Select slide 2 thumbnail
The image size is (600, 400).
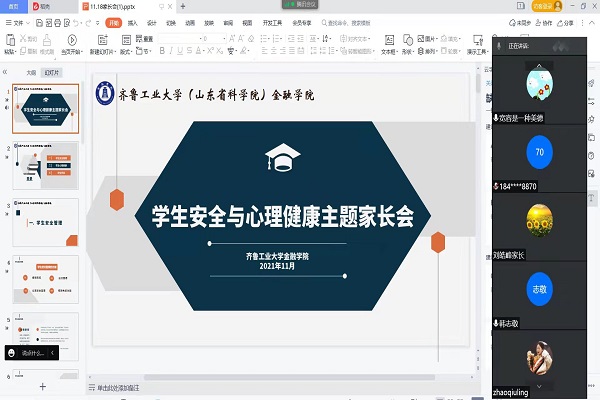pos(46,165)
